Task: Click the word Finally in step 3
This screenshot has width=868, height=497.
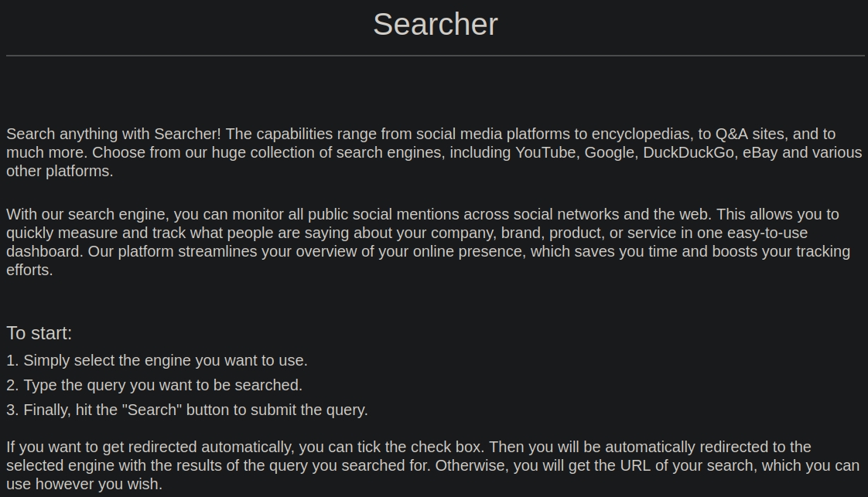Action: click(x=46, y=410)
